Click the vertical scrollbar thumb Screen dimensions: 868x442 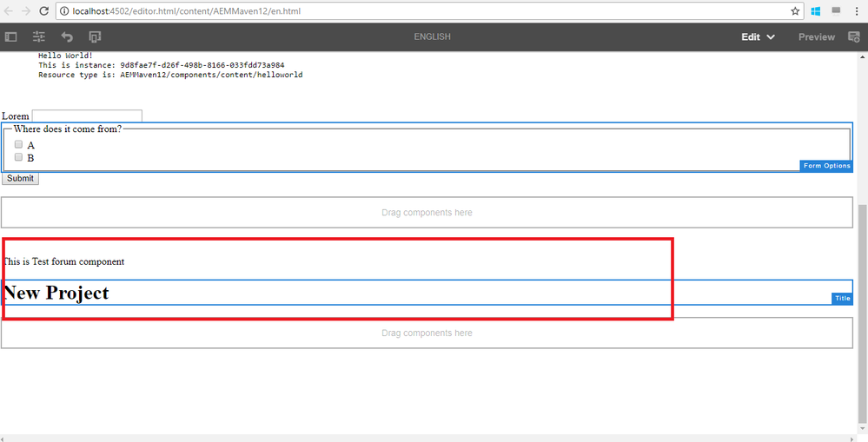click(863, 313)
